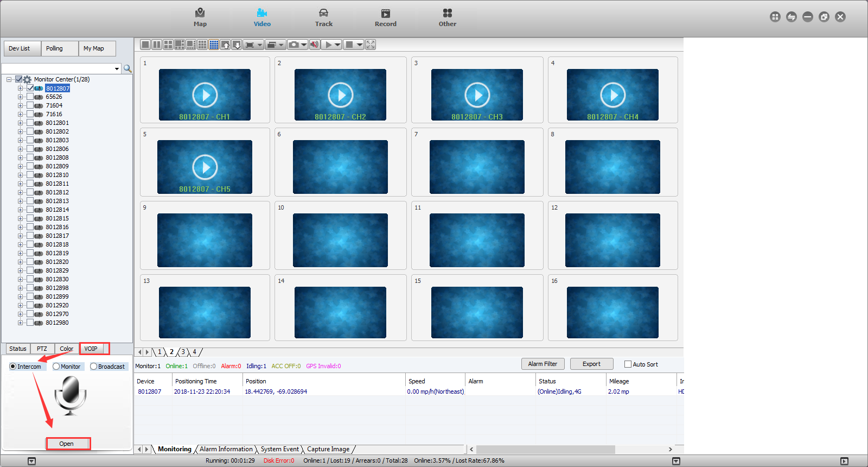Click the Alarm Filter button
The height and width of the screenshot is (467, 868).
pyautogui.click(x=542, y=364)
